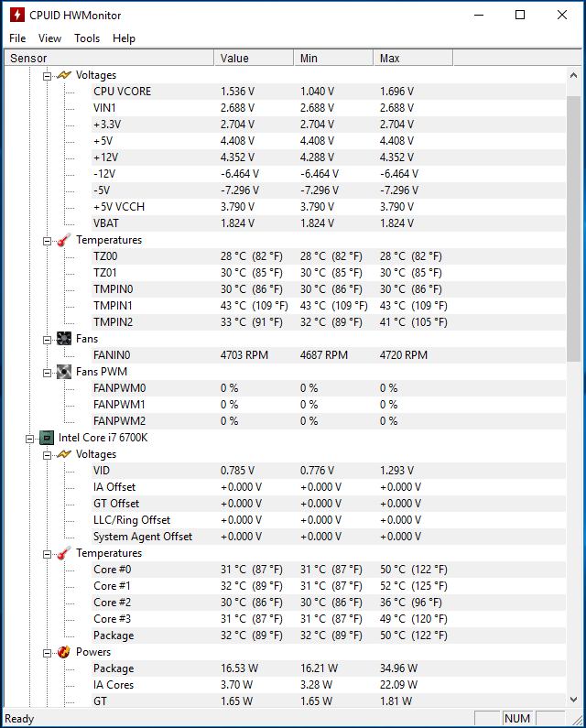
Task: Click the HWMonitor lightning bolt app icon
Action: [17, 15]
